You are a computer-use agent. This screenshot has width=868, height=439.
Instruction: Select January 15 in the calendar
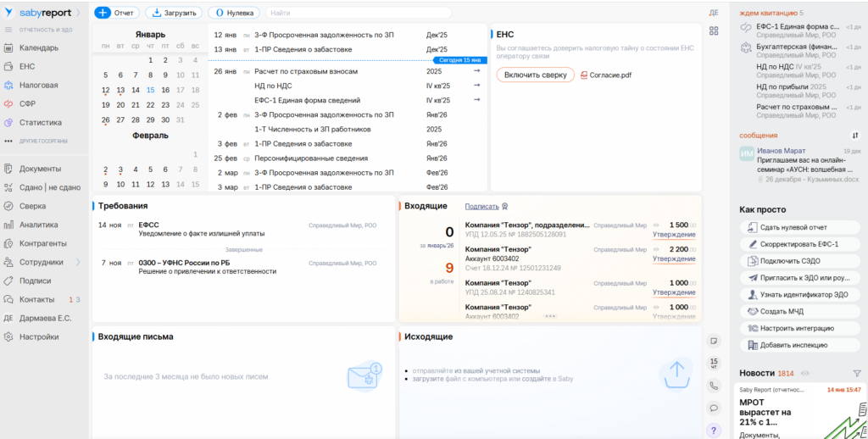click(150, 90)
